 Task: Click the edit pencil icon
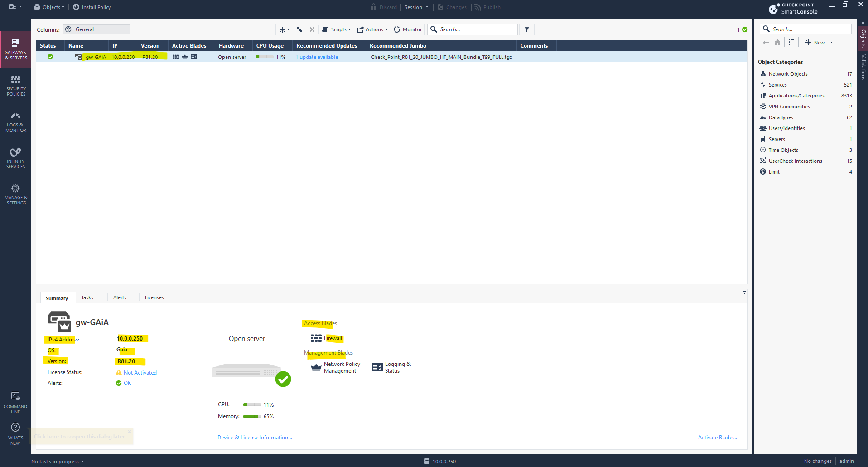(x=299, y=29)
